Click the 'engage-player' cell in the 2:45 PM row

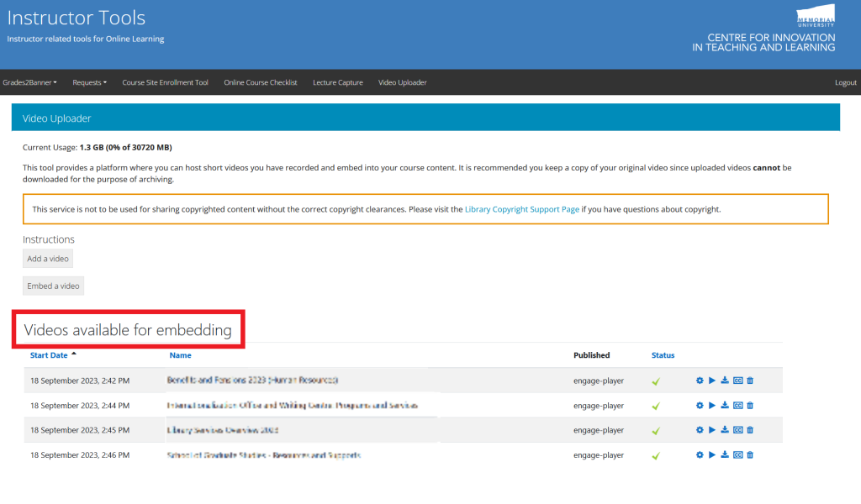(599, 430)
